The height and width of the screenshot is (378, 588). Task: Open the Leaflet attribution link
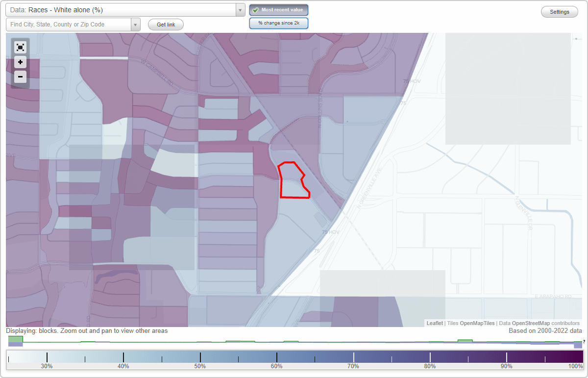[435, 323]
